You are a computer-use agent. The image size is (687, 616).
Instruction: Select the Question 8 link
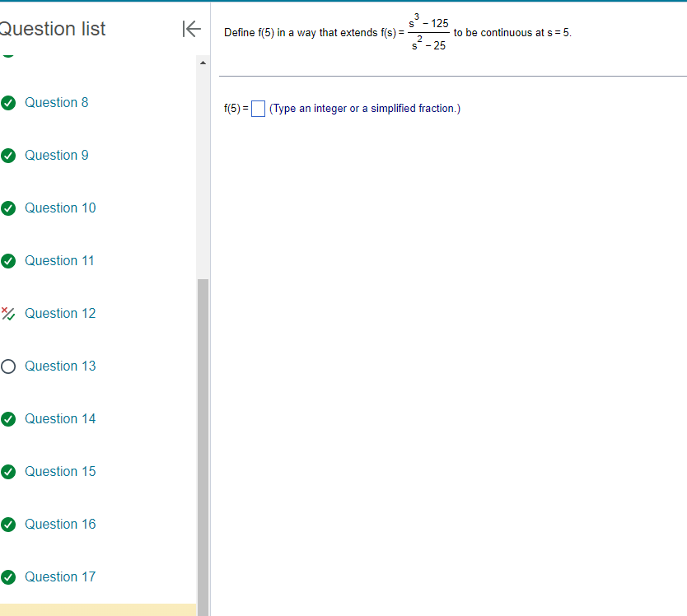pyautogui.click(x=56, y=102)
